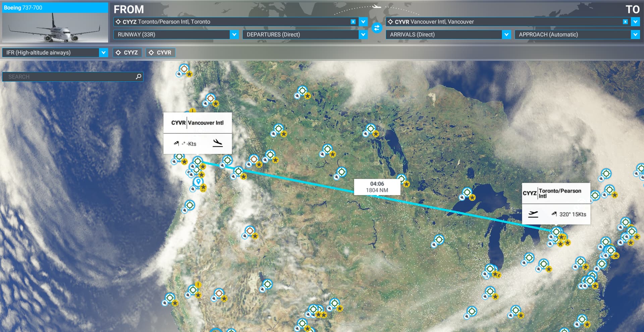This screenshot has width=644, height=332.
Task: Select the Toronto Pearson airport map marker
Action: [x=556, y=232]
